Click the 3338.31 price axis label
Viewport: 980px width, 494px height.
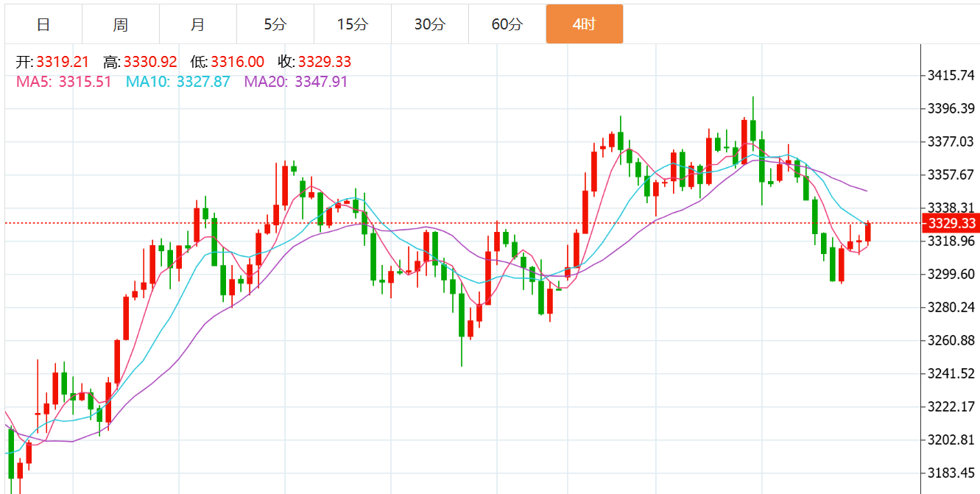(951, 208)
